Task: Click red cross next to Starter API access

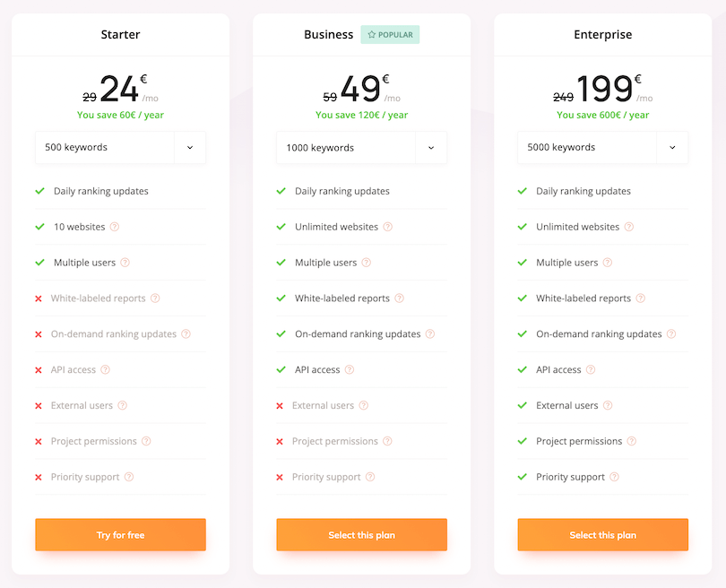Action: tap(39, 370)
